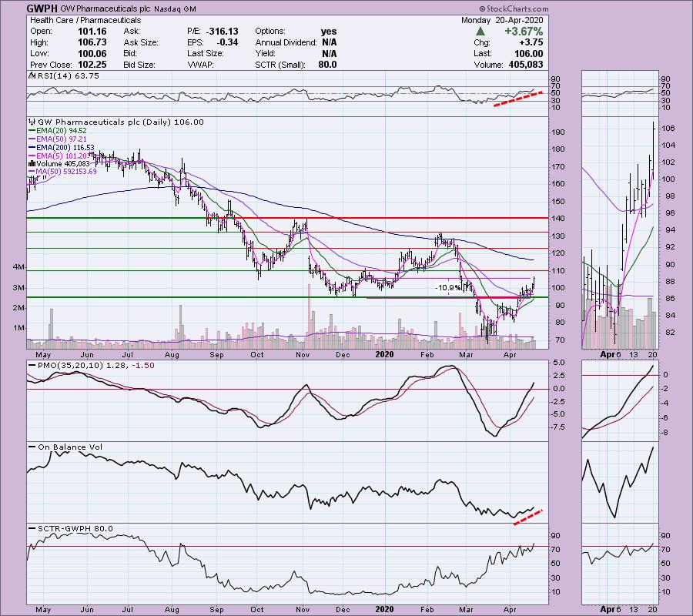Select the Low price value 100.06
The image size is (693, 616).
point(92,53)
